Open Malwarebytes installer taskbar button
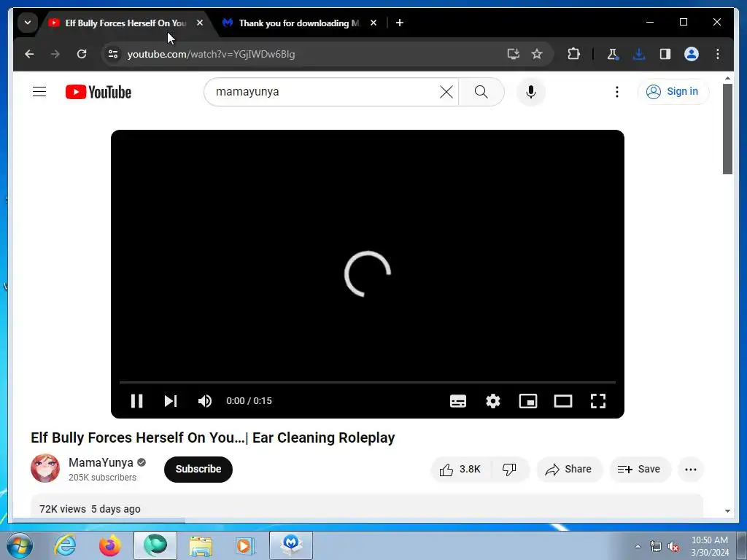Screen dimensions: 747x560 point(291,545)
